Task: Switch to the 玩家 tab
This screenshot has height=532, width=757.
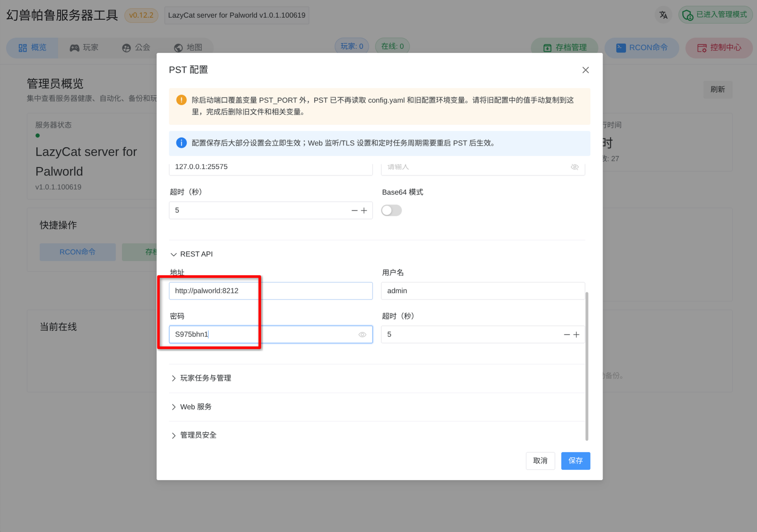Action: coord(84,48)
